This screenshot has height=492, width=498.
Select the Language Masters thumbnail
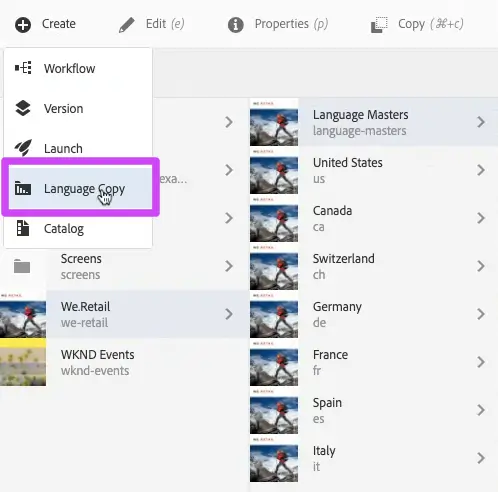[x=274, y=122]
